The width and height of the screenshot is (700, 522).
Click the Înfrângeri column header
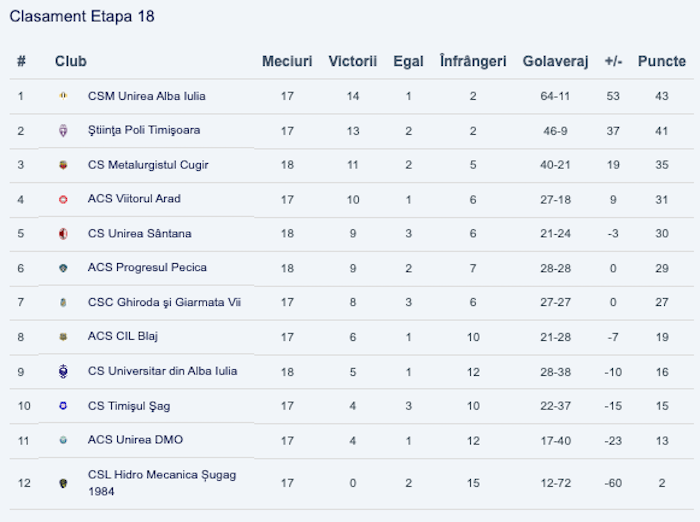coord(473,61)
